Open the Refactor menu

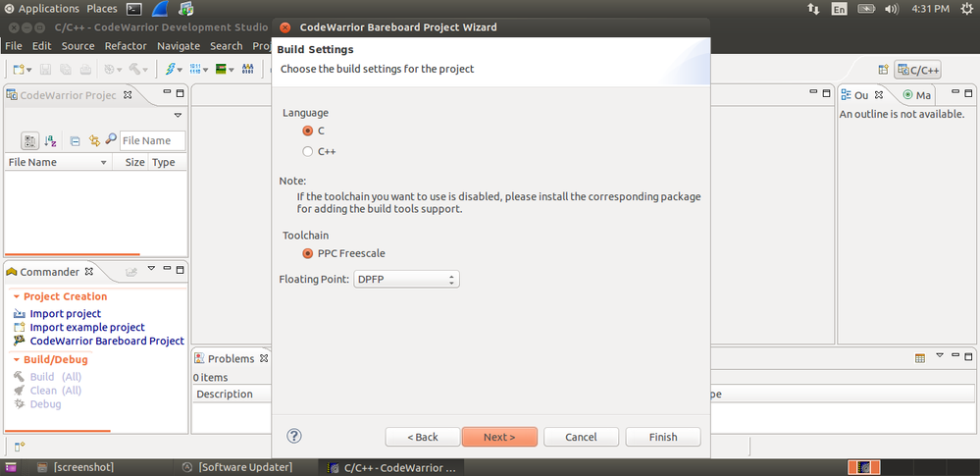click(126, 46)
